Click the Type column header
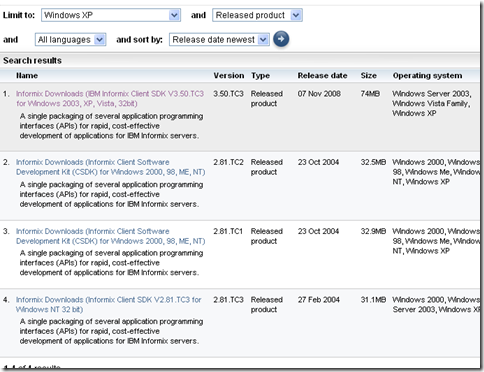Image resolution: width=484 pixels, height=372 pixels. tap(260, 76)
